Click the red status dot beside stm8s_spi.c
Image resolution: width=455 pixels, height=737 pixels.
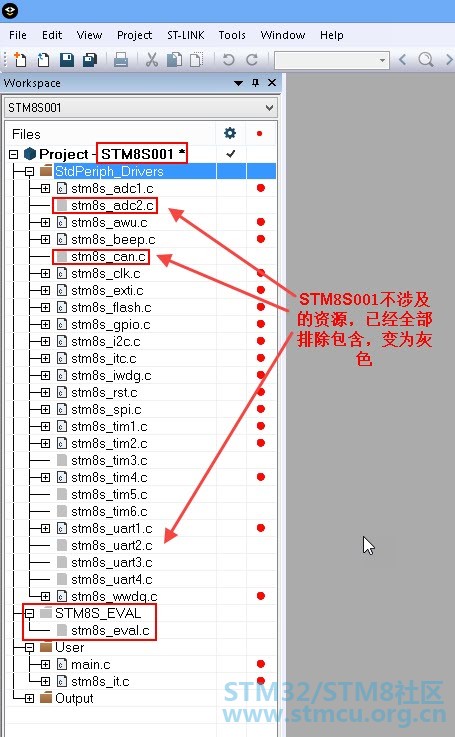[x=261, y=409]
